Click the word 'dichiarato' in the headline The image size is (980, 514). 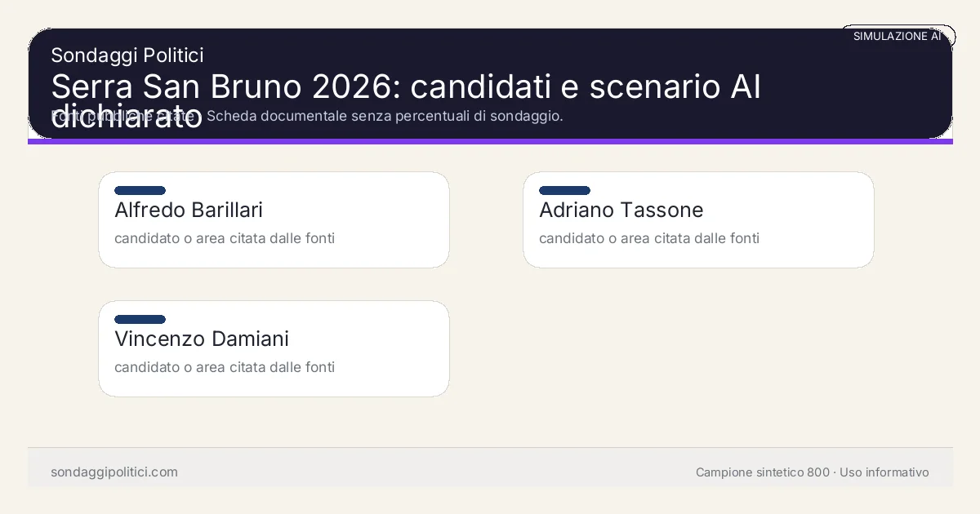[x=127, y=120]
